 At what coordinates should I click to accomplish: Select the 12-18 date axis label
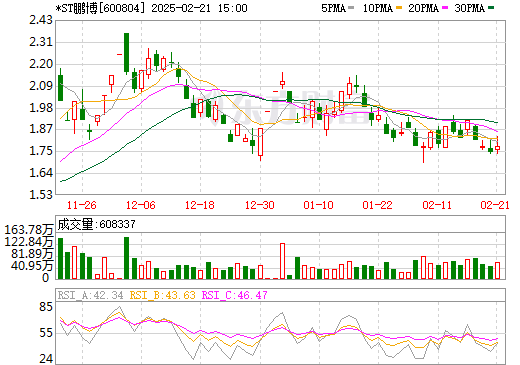pos(200,205)
